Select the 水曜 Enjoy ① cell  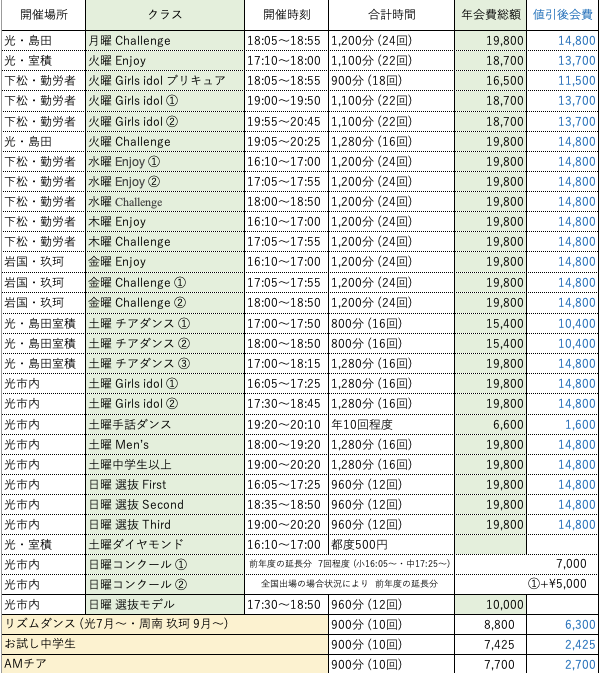point(165,162)
